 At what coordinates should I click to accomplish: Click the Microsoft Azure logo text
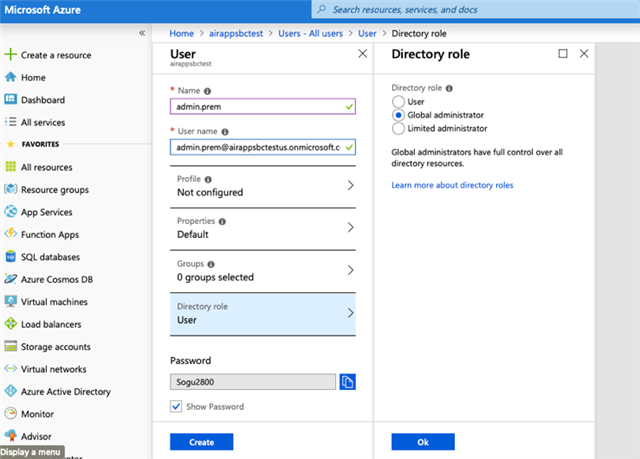point(42,10)
